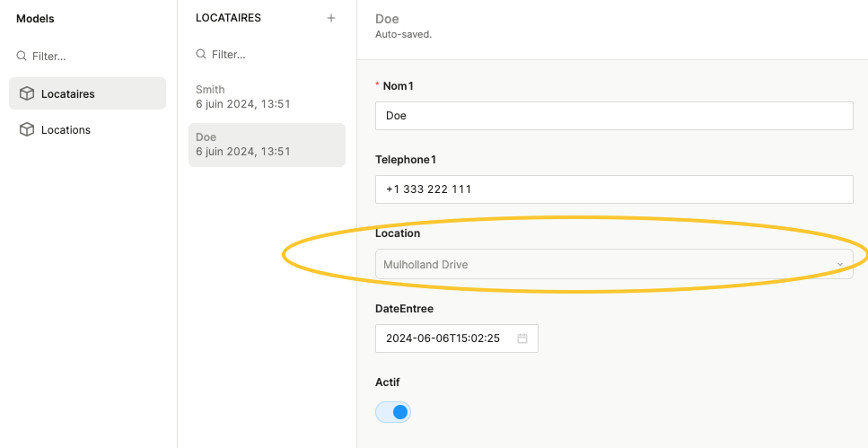Open the calendar picker in DateEntree
This screenshot has width=868, height=448.
pyautogui.click(x=522, y=338)
